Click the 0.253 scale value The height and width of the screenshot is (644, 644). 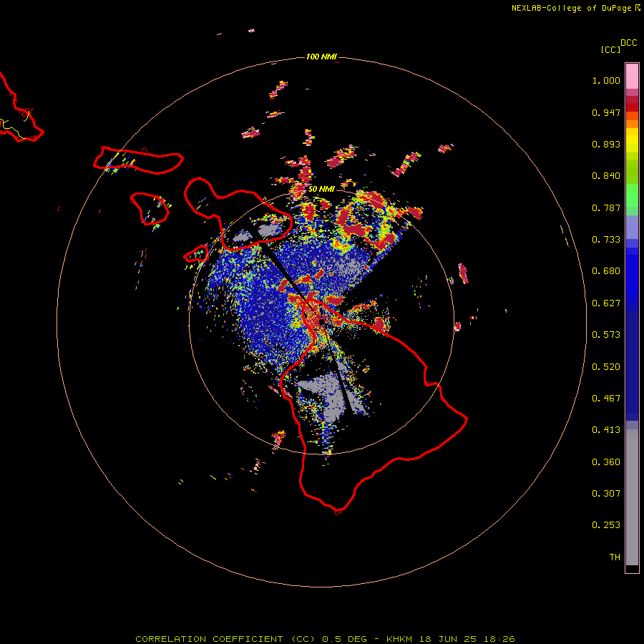pos(606,525)
